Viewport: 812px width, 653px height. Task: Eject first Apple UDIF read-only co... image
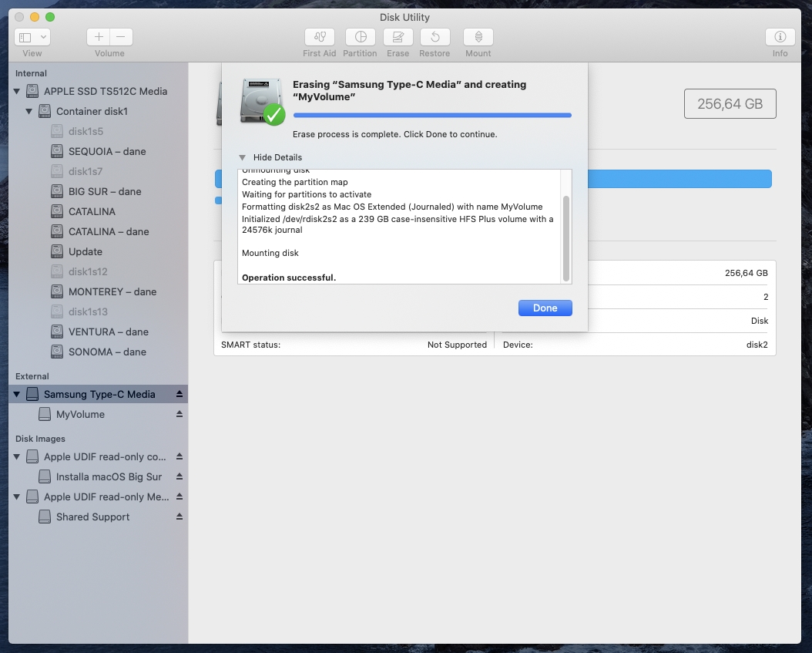click(x=180, y=456)
